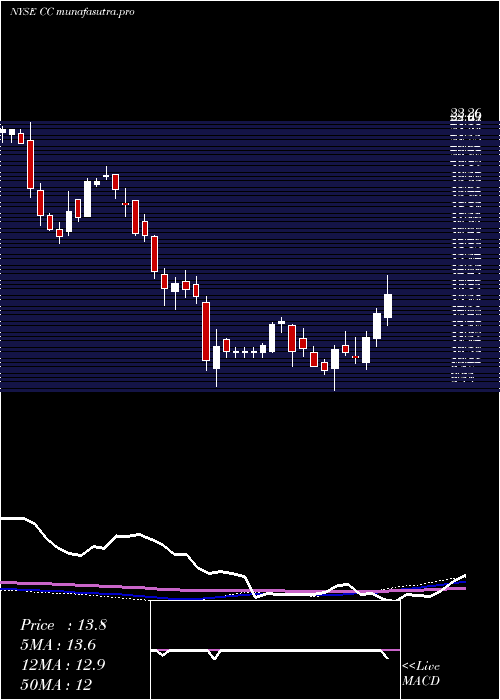Click the NYSE CC munafasutra.pro chart title
Image resolution: width=500 pixels, height=700 pixels.
(72, 12)
